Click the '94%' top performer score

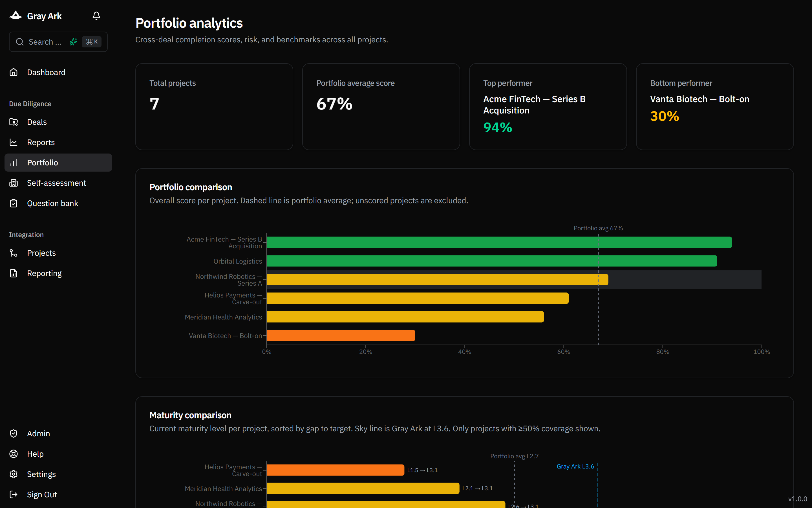pos(498,127)
